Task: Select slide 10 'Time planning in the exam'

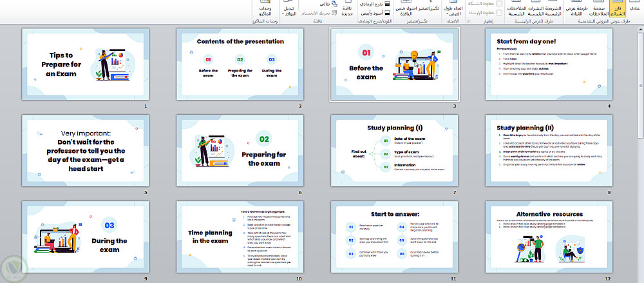Action: (x=240, y=237)
